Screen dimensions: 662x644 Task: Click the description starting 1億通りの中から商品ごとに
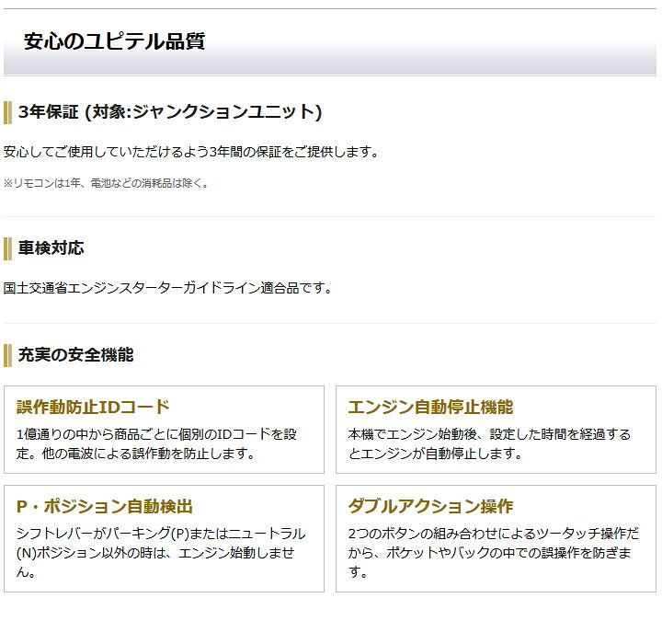point(156,443)
